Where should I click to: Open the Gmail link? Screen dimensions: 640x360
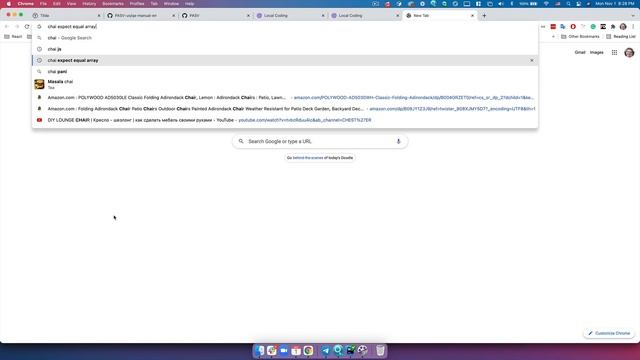pos(580,52)
